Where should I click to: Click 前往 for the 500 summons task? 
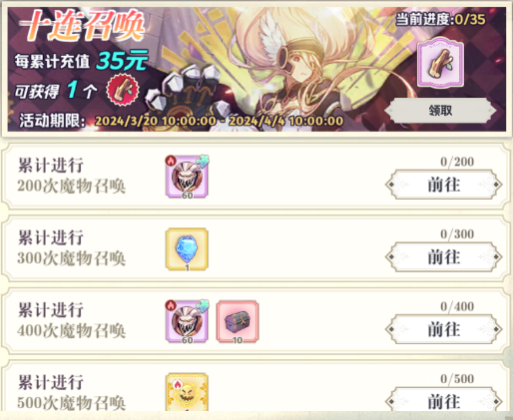[x=444, y=401]
